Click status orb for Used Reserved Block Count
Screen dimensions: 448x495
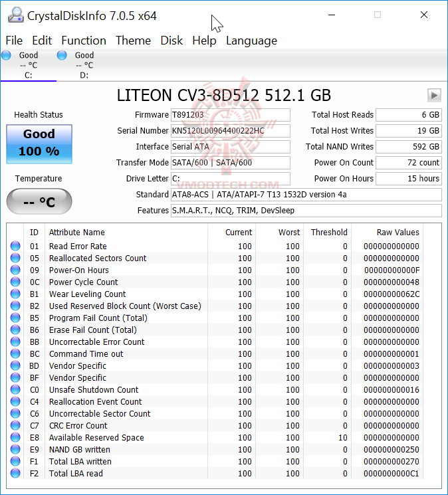(x=15, y=306)
